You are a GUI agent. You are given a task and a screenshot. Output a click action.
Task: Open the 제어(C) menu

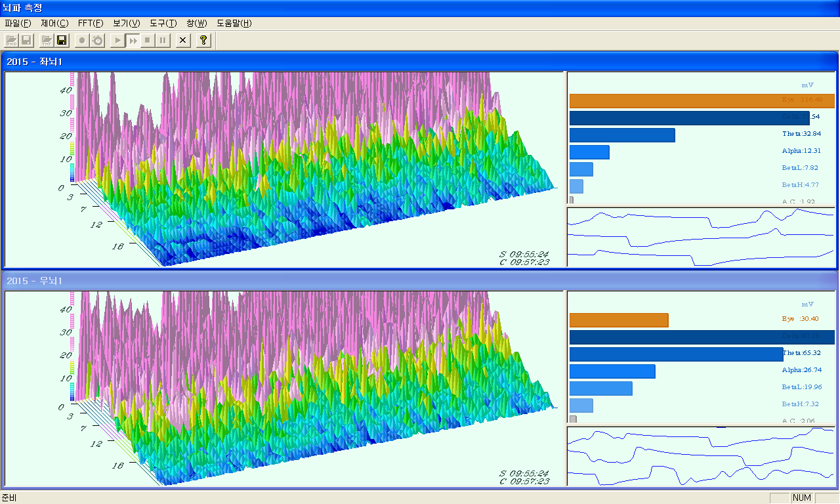pyautogui.click(x=54, y=23)
